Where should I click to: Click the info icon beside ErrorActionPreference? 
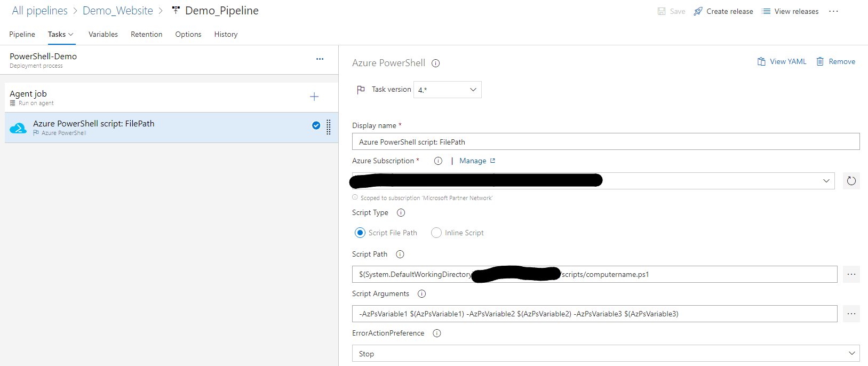point(437,333)
